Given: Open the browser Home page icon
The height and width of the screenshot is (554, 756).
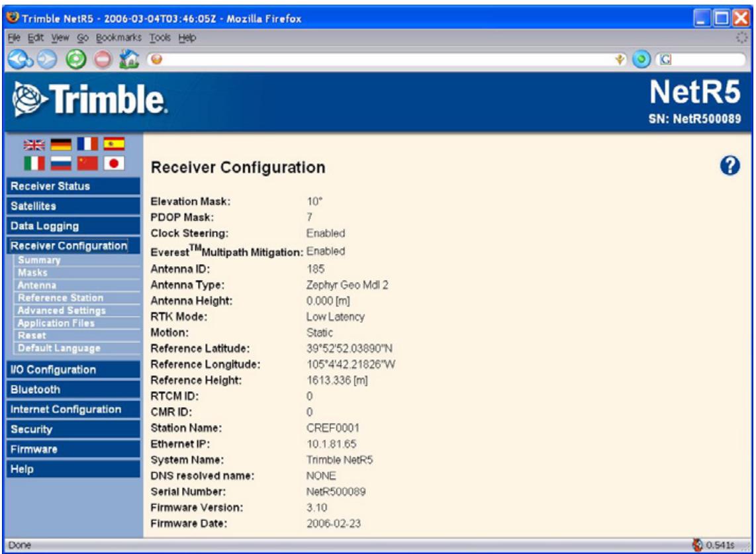Looking at the screenshot, I should pos(128,60).
